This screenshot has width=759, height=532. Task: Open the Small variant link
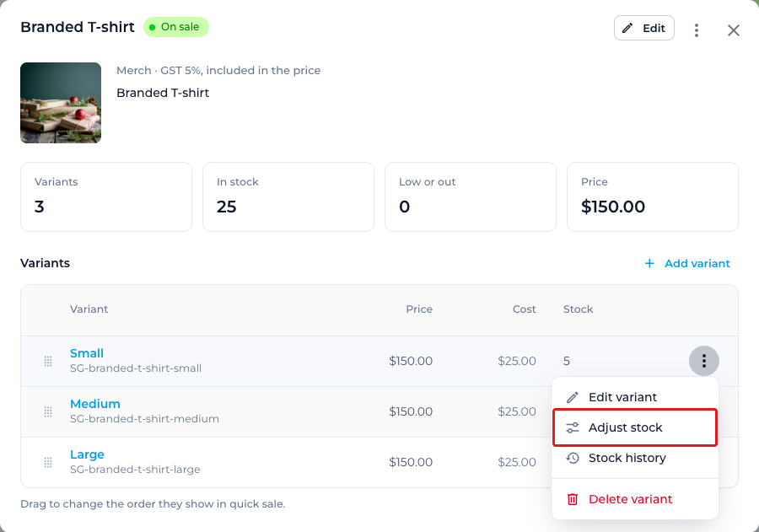[x=87, y=353]
